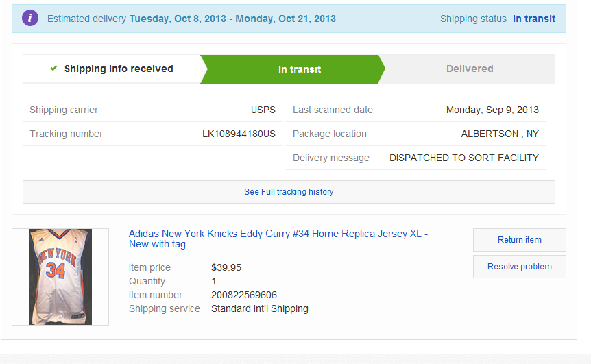Click the estimated delivery date range
This screenshot has height=364, width=591.
[232, 19]
